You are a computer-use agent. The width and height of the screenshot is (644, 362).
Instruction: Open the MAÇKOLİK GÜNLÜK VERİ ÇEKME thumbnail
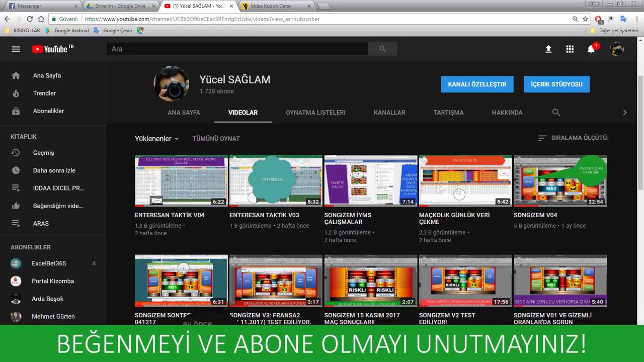465,181
